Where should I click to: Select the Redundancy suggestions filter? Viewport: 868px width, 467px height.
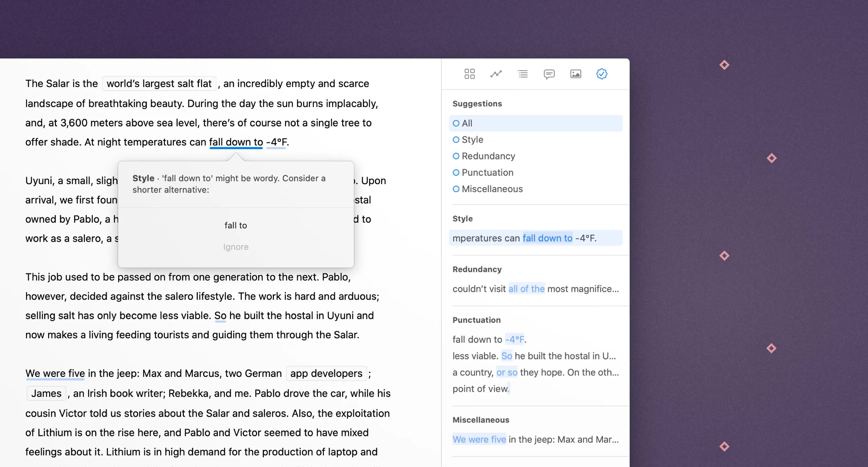coord(487,155)
